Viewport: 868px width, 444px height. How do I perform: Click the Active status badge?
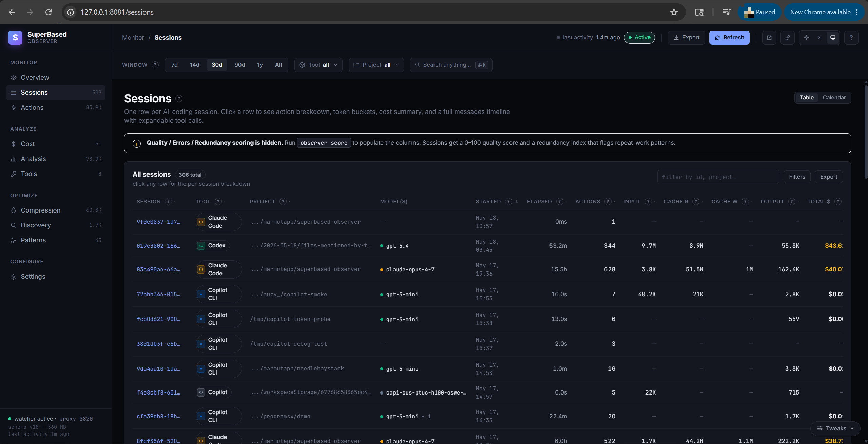639,37
